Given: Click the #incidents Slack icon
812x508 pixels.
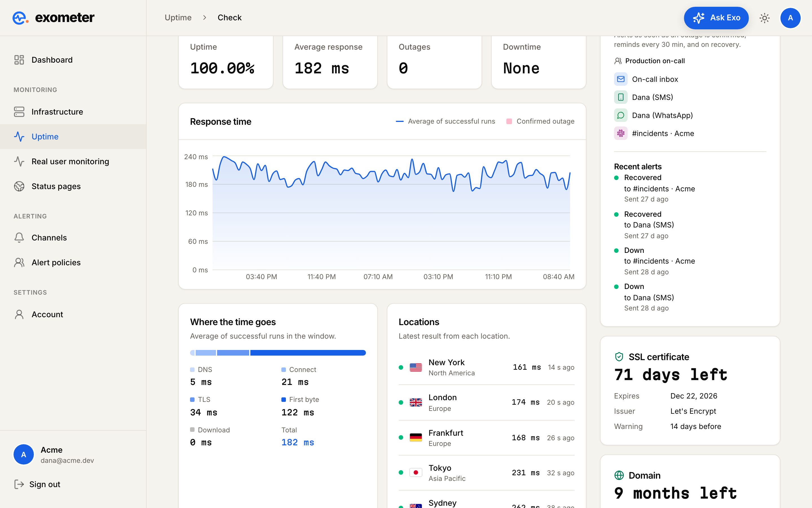Looking at the screenshot, I should point(621,133).
